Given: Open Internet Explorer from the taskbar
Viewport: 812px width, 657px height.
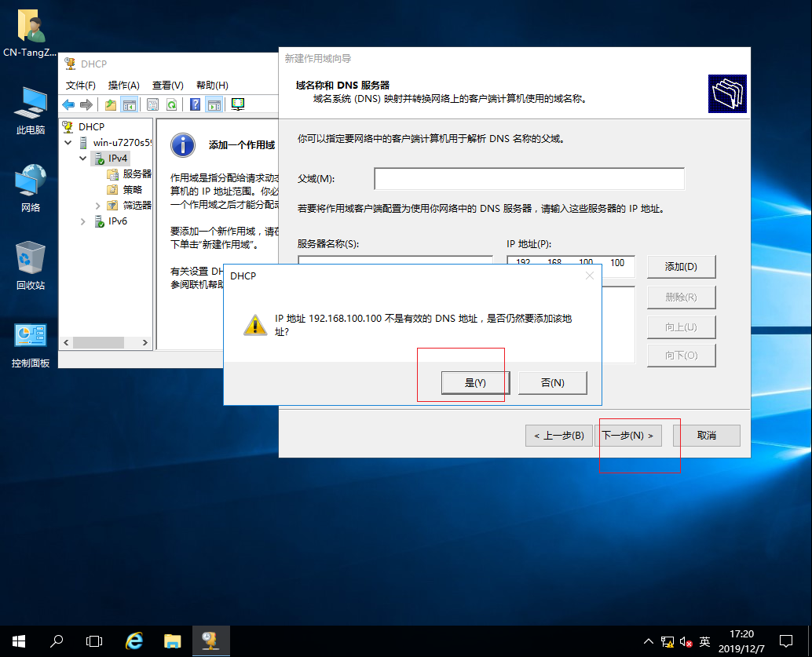Looking at the screenshot, I should pos(134,641).
